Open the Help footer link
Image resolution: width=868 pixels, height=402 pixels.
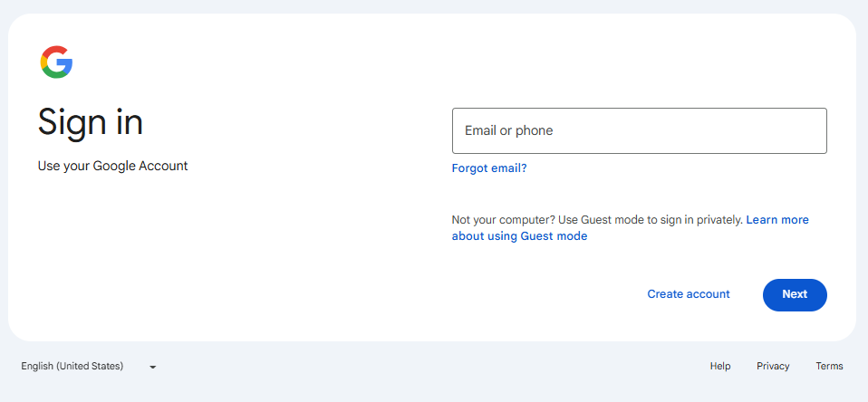point(720,366)
